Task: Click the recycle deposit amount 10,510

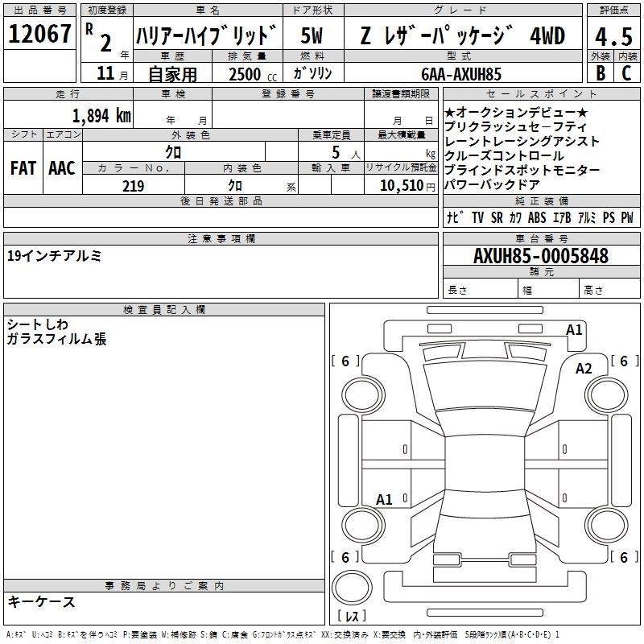Action: click(x=400, y=185)
